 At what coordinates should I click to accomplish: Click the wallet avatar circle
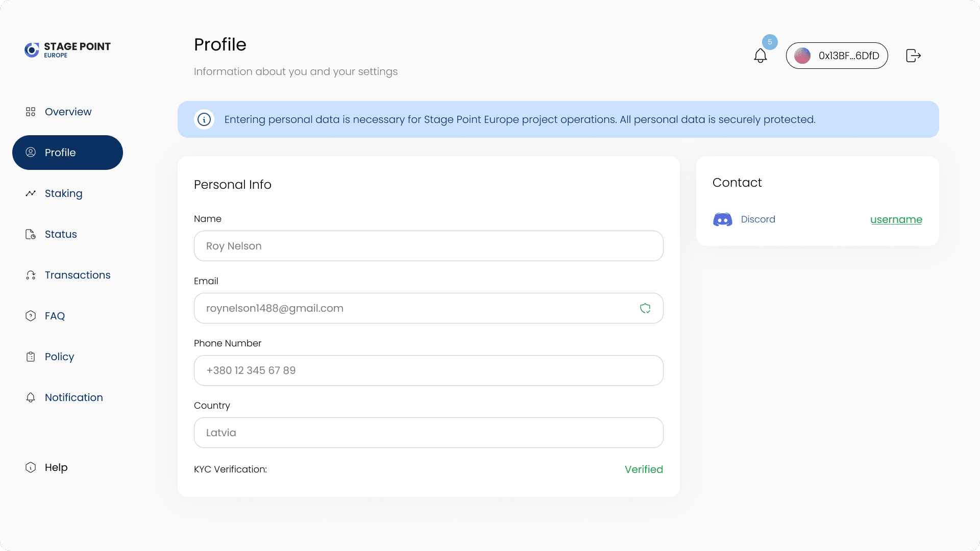(x=802, y=56)
